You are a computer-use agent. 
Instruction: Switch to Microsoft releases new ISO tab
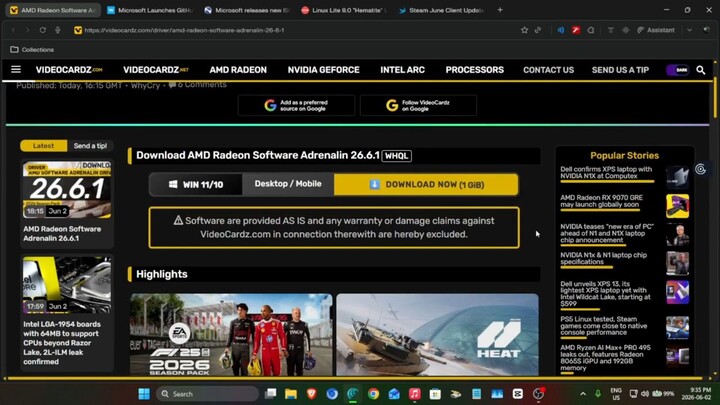click(247, 10)
